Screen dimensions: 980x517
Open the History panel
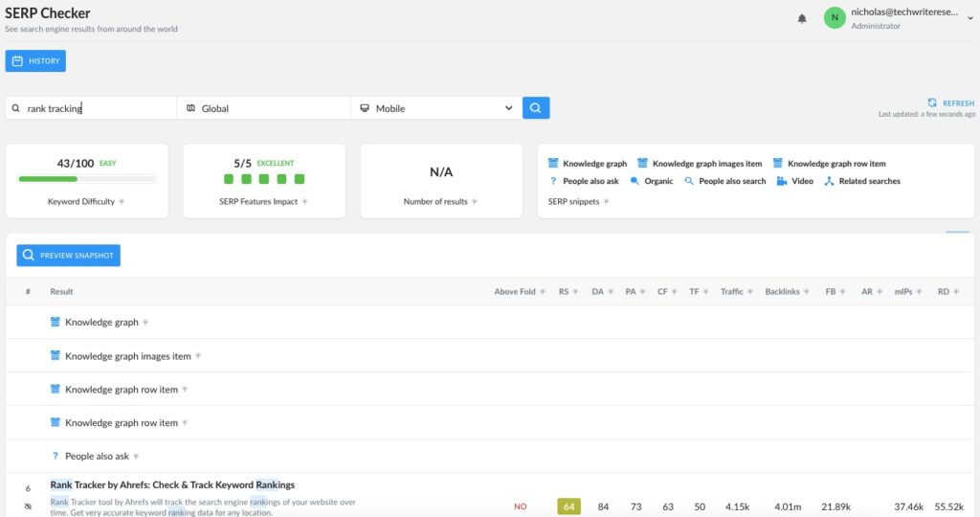[x=35, y=60]
